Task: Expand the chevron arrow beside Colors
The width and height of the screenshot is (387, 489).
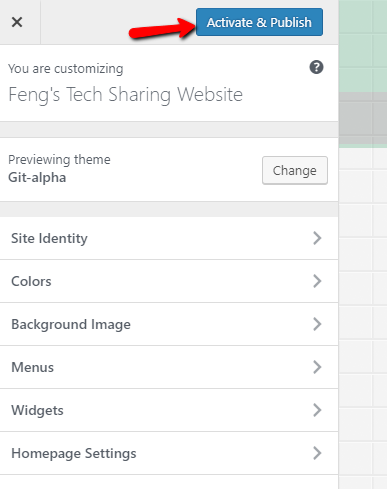Action: coord(317,281)
